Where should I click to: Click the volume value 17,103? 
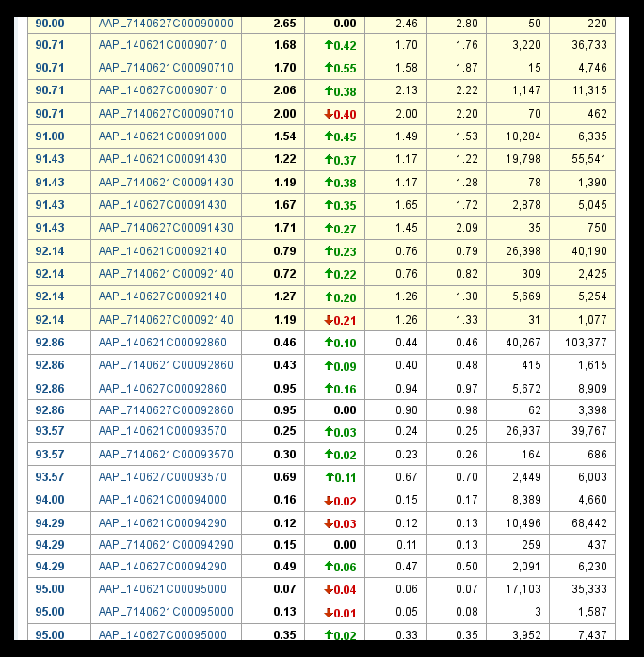tap(523, 588)
